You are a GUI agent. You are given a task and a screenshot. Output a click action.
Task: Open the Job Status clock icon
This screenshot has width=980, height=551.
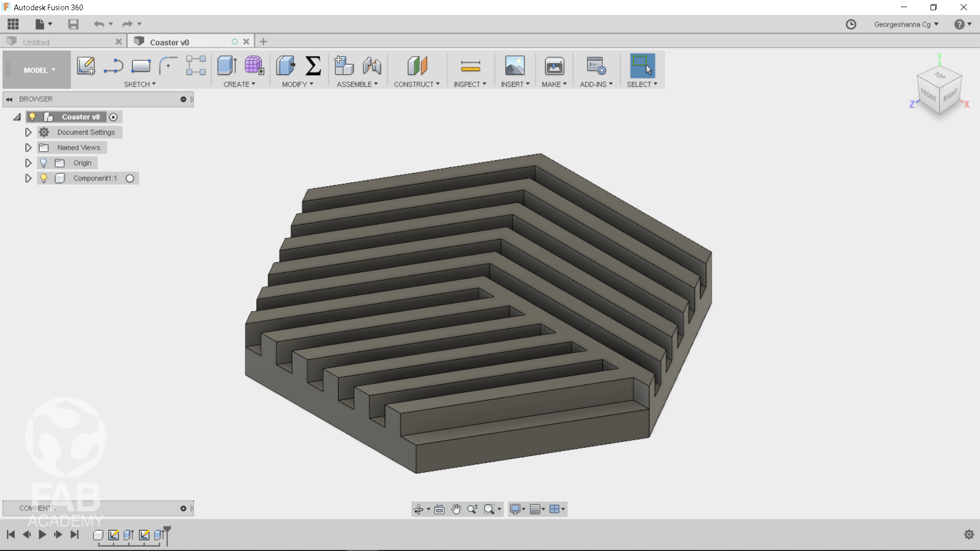point(851,24)
